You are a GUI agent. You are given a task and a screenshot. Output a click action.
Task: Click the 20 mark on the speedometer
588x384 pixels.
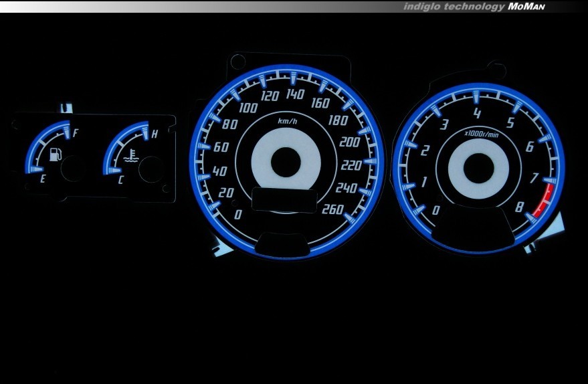pos(226,193)
